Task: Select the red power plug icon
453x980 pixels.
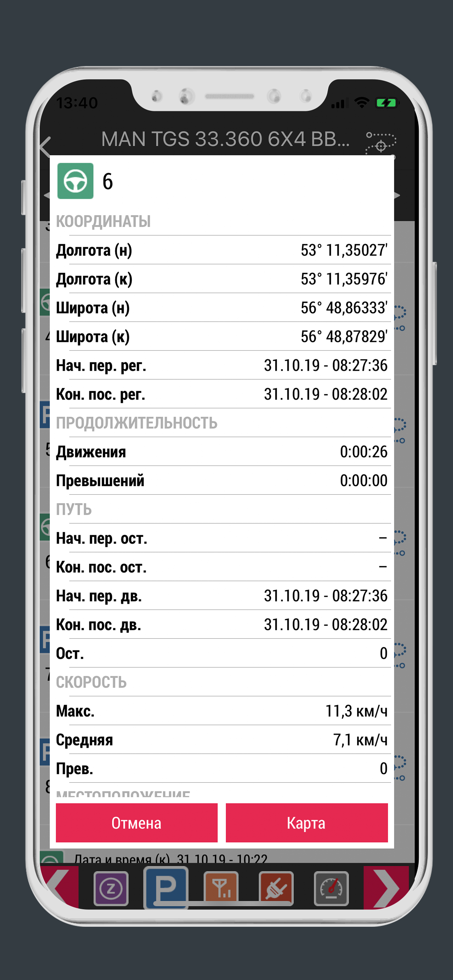Action: pyautogui.click(x=276, y=889)
